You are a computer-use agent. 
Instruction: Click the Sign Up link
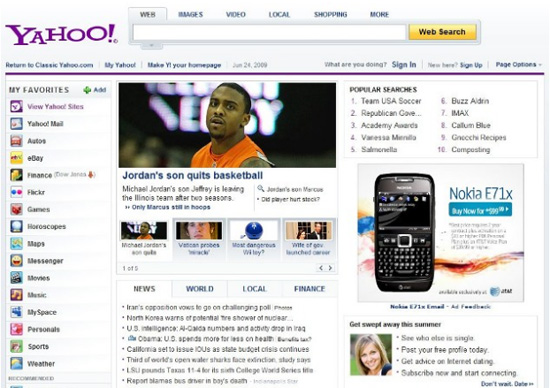tap(471, 65)
